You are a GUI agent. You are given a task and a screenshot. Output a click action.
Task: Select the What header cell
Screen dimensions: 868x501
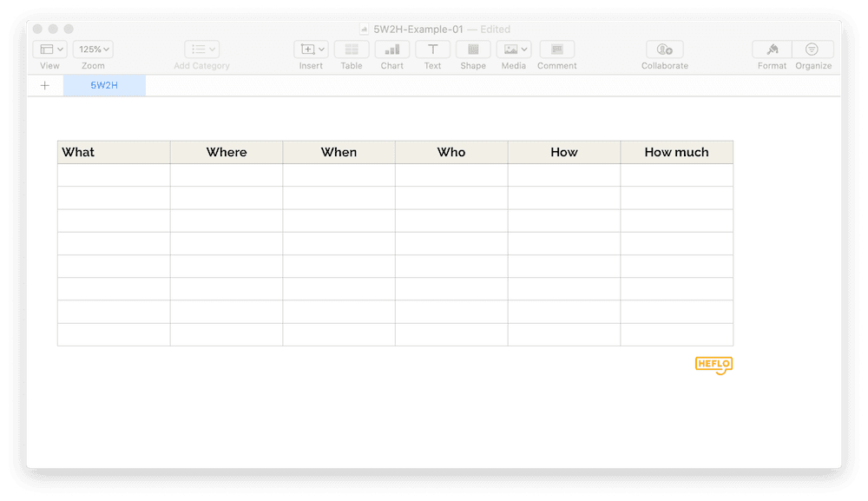click(113, 152)
